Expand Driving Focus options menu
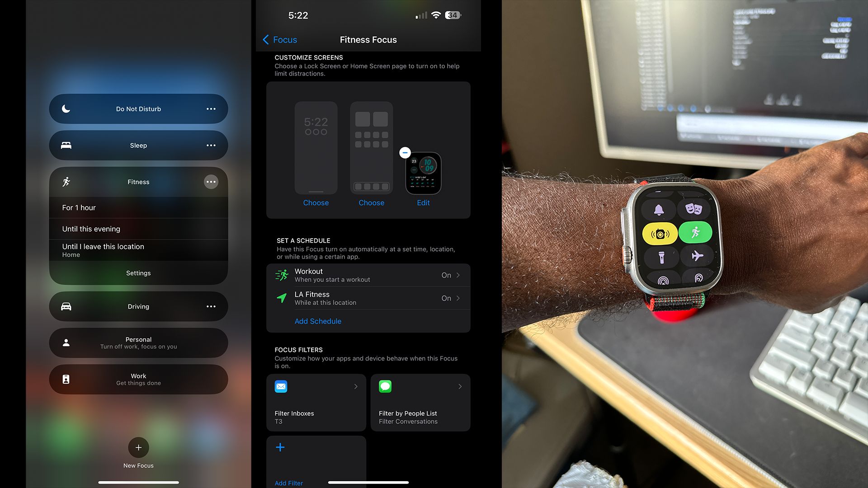This screenshot has width=868, height=488. (x=212, y=305)
